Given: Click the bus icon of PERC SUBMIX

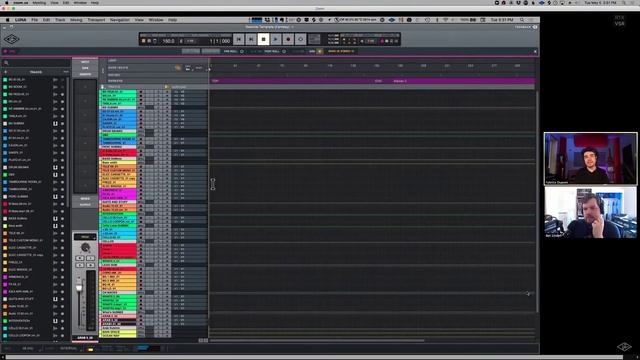Looking at the screenshot, I should point(55,197).
